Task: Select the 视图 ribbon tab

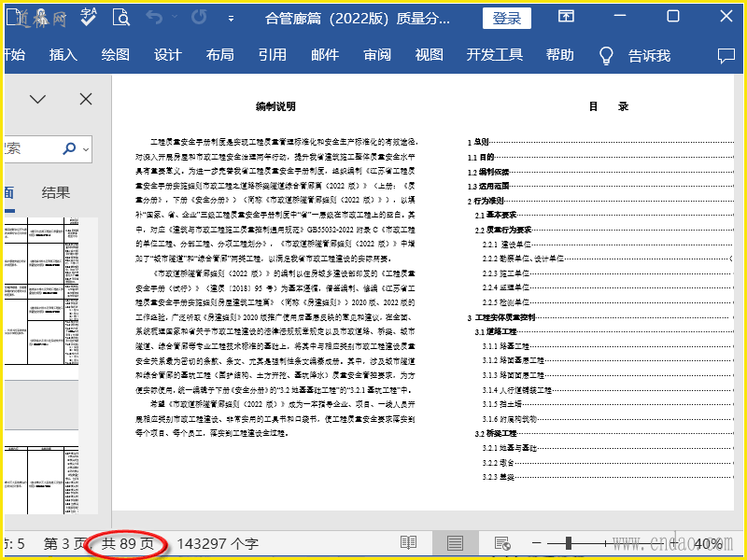Action: 430,55
